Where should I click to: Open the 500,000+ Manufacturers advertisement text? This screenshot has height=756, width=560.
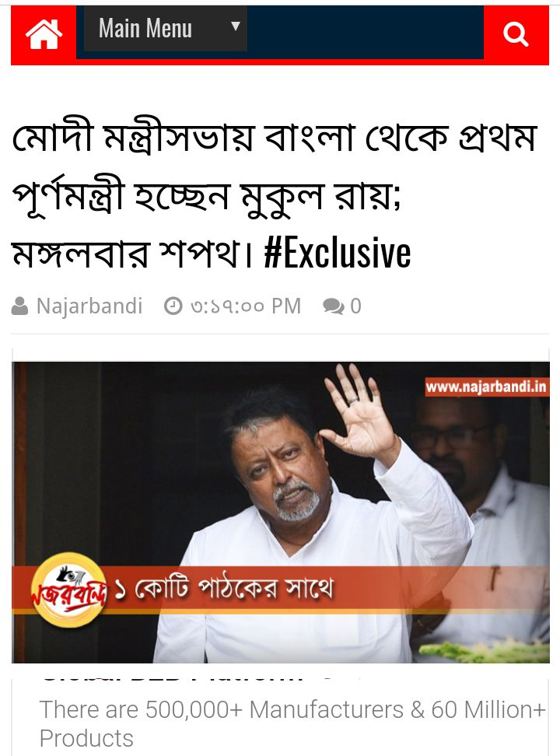tap(292, 723)
